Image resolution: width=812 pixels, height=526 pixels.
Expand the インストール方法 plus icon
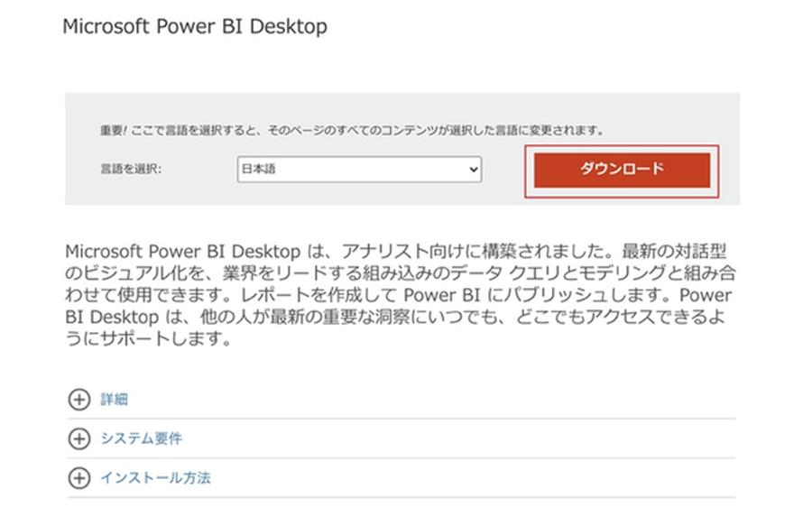[x=79, y=478]
